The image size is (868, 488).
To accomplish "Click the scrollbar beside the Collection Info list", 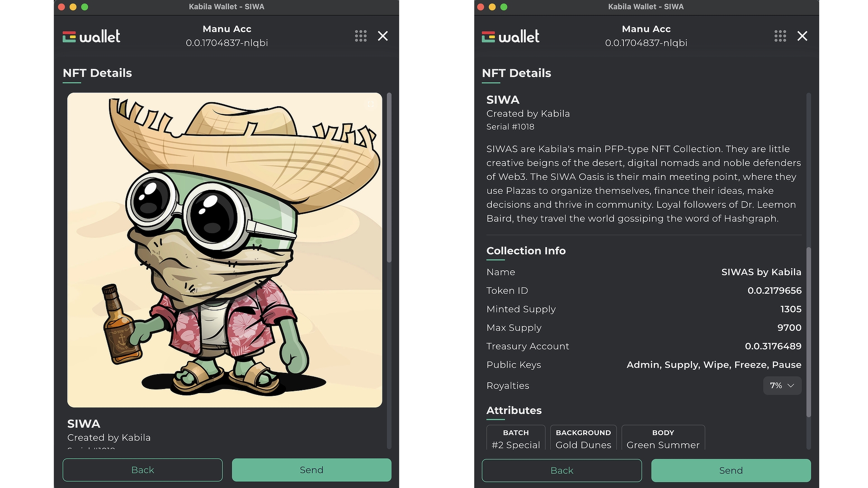I will coord(808,330).
